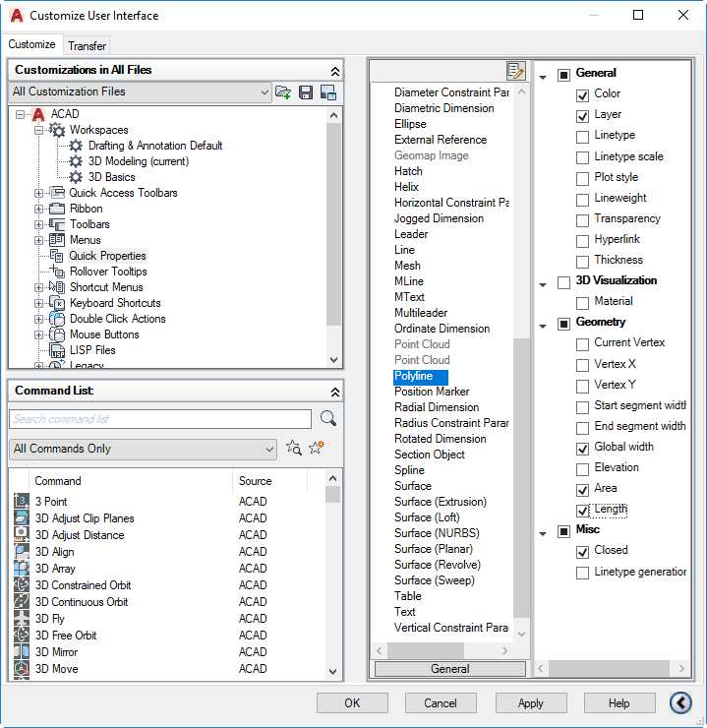Select the Customize tab
The image size is (707, 728).
(31, 44)
